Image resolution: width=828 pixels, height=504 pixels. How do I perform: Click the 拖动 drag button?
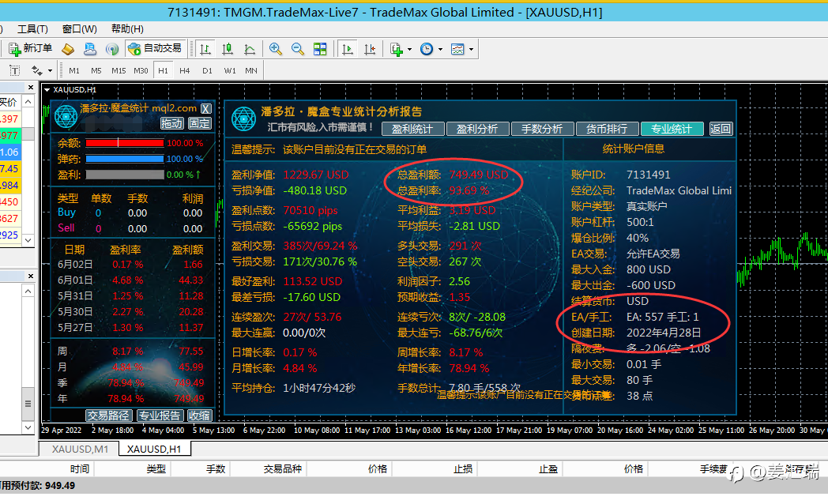tap(171, 123)
